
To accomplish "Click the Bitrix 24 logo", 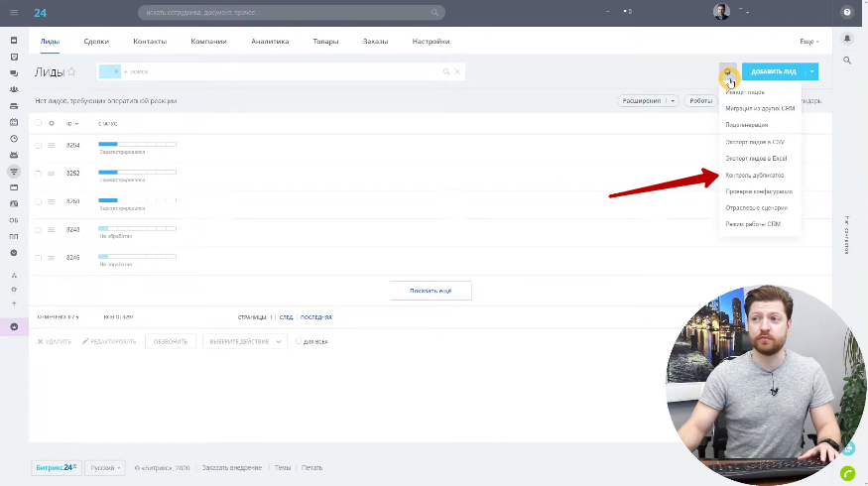I will pyautogui.click(x=41, y=12).
